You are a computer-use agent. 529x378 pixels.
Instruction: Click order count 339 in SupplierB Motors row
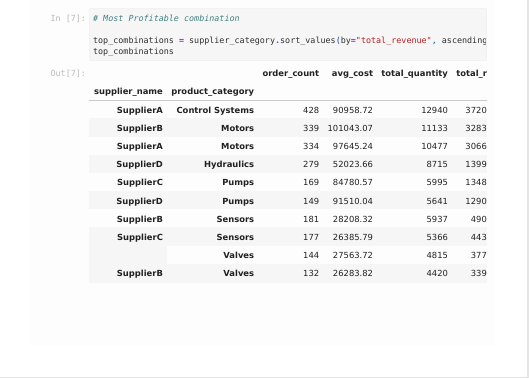311,128
